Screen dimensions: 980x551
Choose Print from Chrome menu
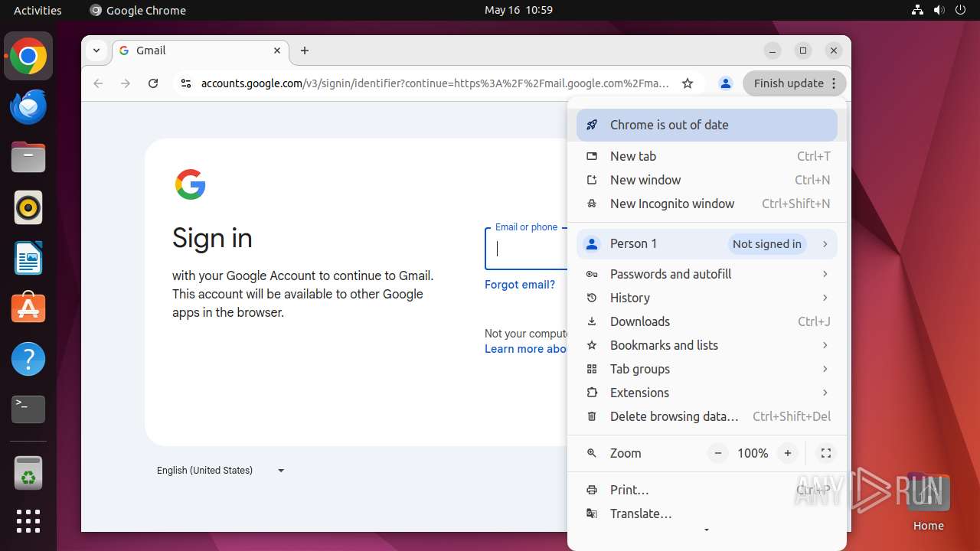click(707, 490)
